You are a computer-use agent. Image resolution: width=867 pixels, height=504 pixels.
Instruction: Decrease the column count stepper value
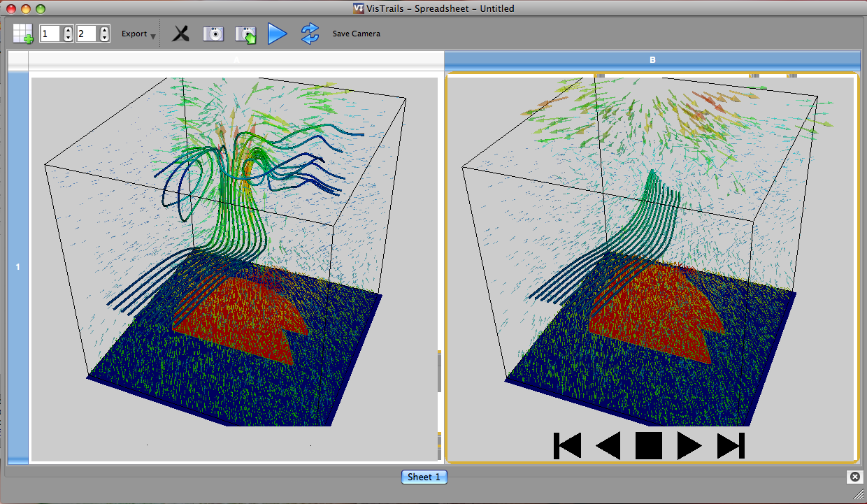104,38
